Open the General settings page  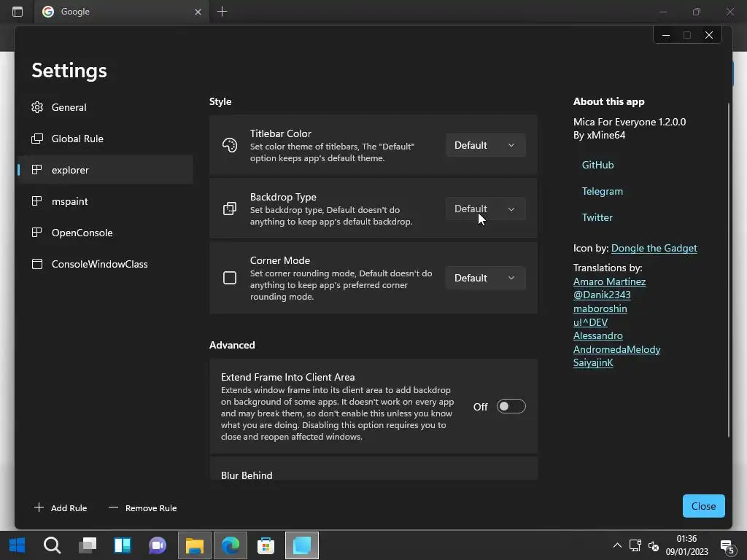[106, 107]
